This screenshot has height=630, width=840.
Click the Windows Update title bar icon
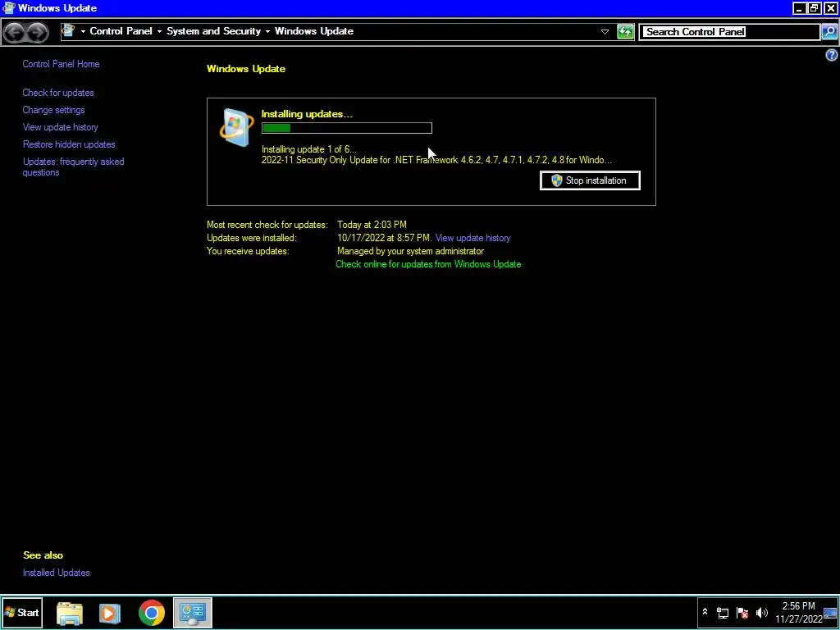(x=8, y=7)
